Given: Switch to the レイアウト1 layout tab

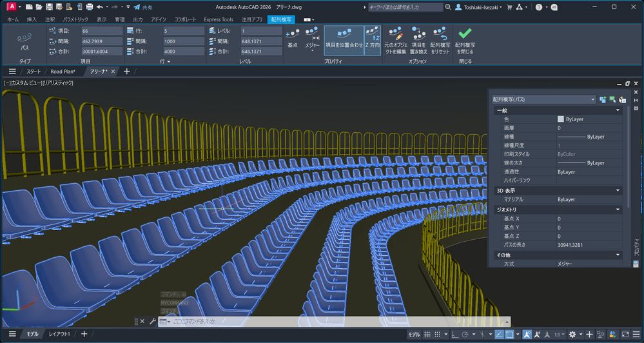Looking at the screenshot, I should (59, 335).
